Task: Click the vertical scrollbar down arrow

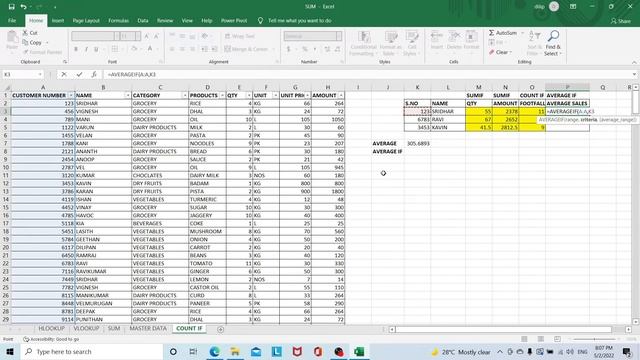Action: (636, 322)
